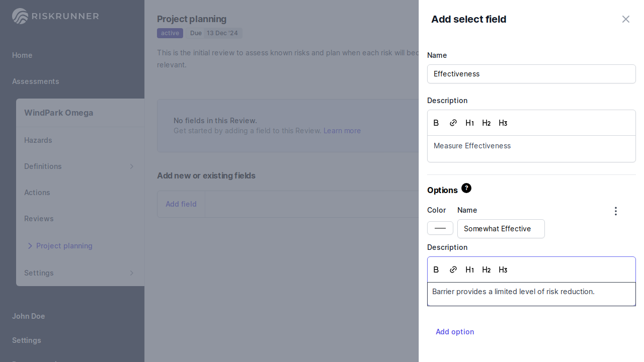Screen dimensions: 644x362
Task: Apply H2 heading in option Description toolbar
Action: click(486, 269)
